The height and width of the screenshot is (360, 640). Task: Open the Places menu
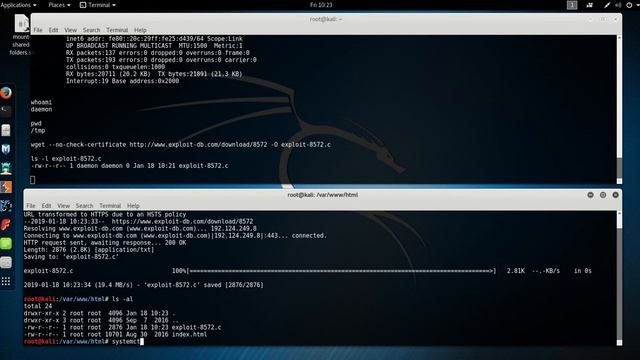click(59, 5)
